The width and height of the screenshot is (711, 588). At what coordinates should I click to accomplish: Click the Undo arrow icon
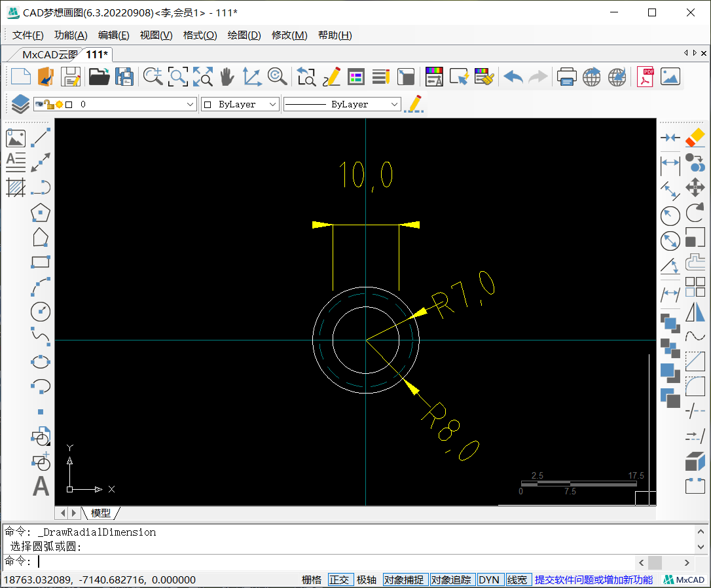[x=513, y=76]
